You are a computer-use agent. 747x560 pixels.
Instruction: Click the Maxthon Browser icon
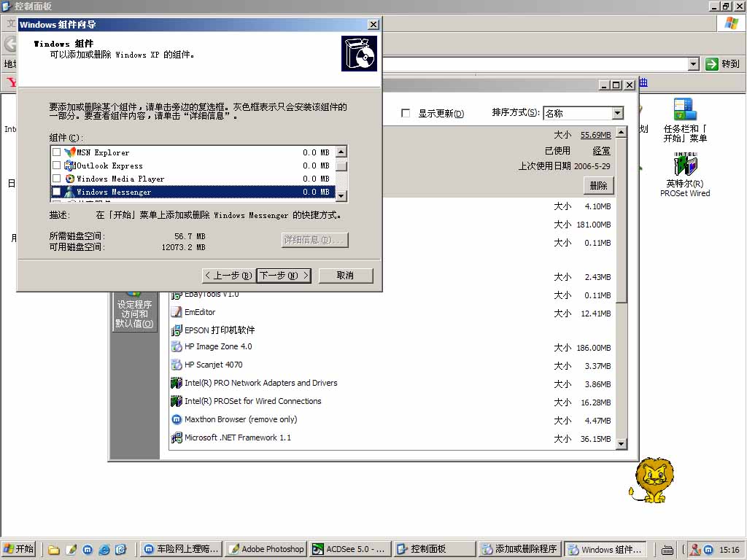(177, 419)
